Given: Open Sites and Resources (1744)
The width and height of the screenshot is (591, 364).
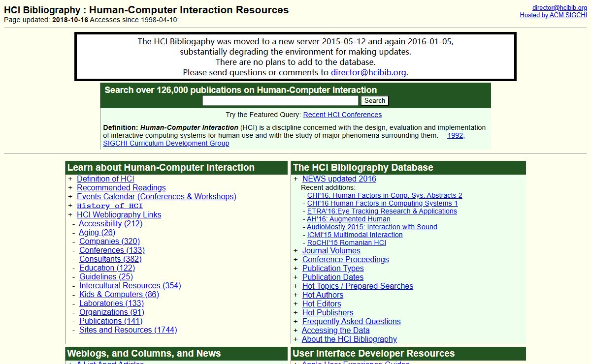Looking at the screenshot, I should [x=128, y=330].
